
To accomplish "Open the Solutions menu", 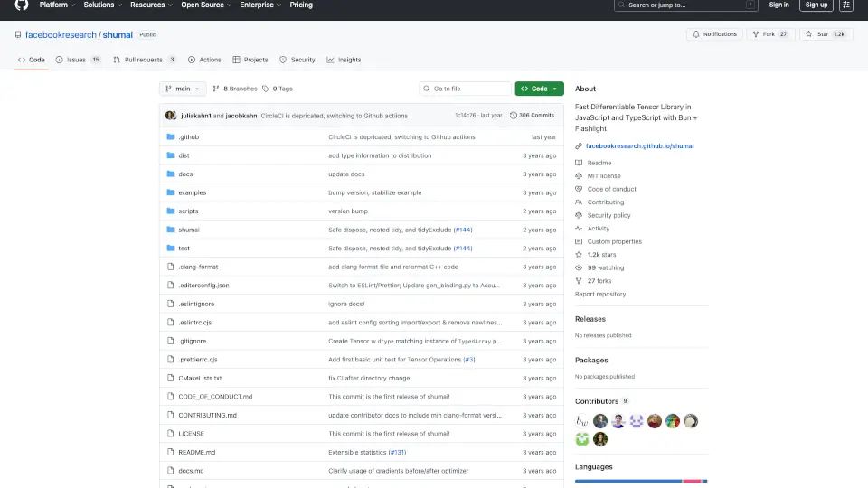I will [102, 5].
